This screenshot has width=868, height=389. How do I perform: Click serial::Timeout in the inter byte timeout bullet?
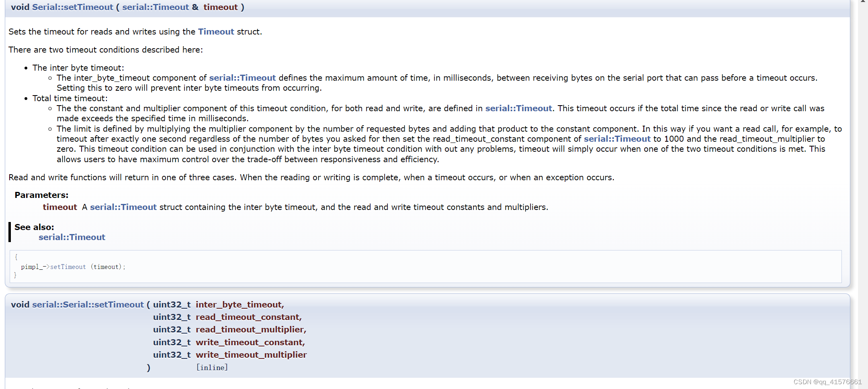[242, 77]
